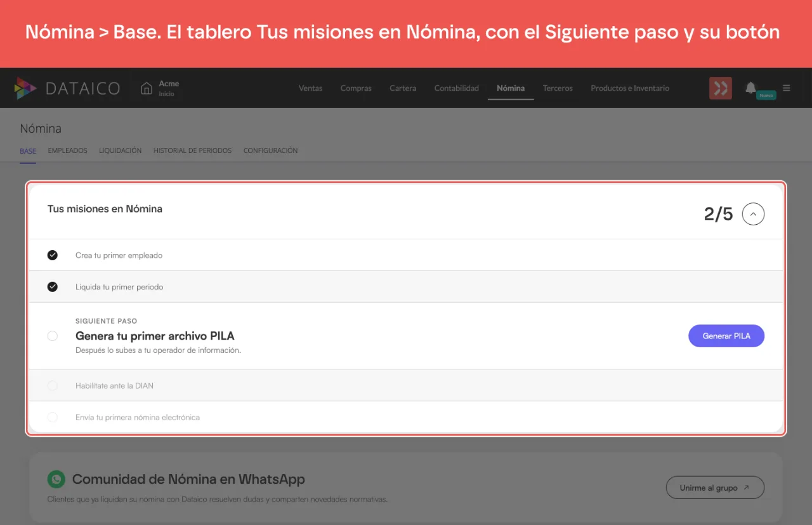Click the Acme Inicio company label

(x=169, y=88)
